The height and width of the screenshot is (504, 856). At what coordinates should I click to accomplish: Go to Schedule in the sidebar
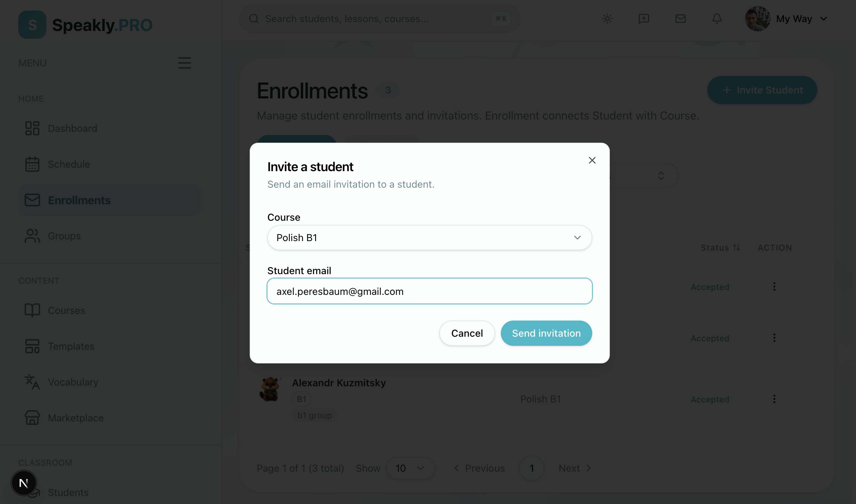pyautogui.click(x=69, y=164)
